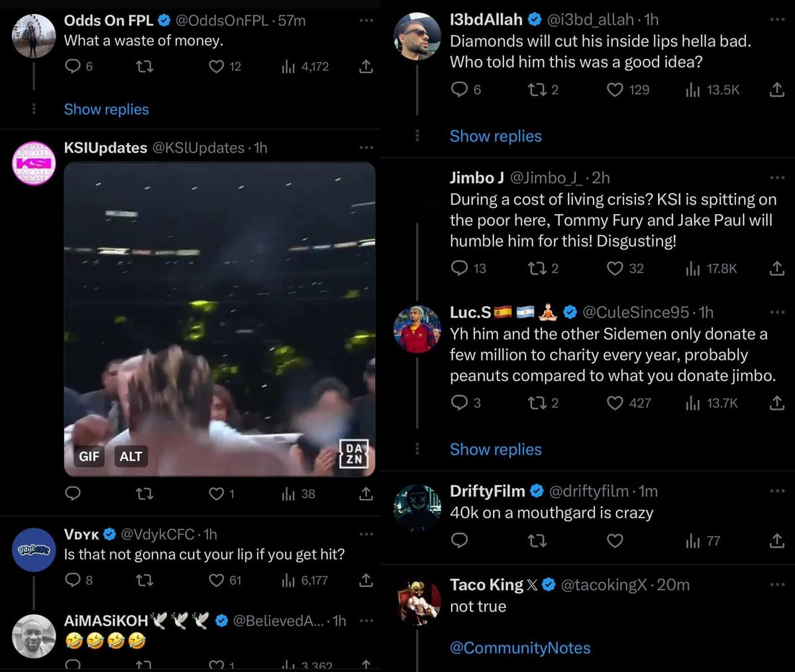The height and width of the screenshot is (672, 795).
Task: Open reply on DriftyFilm's tweet
Action: (459, 541)
